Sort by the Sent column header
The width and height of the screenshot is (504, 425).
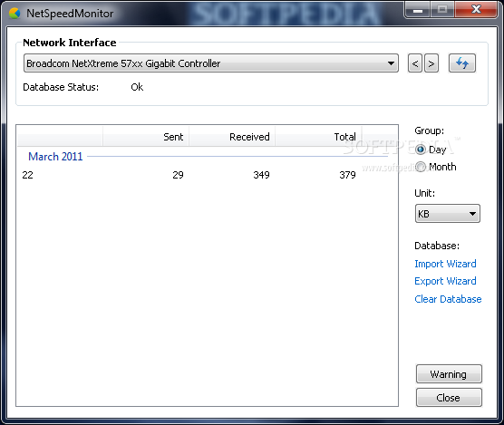coord(146,137)
